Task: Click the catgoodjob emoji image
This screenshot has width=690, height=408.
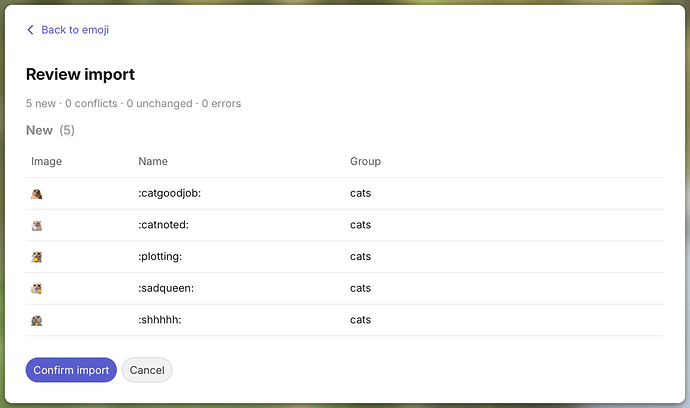Action: coord(37,194)
